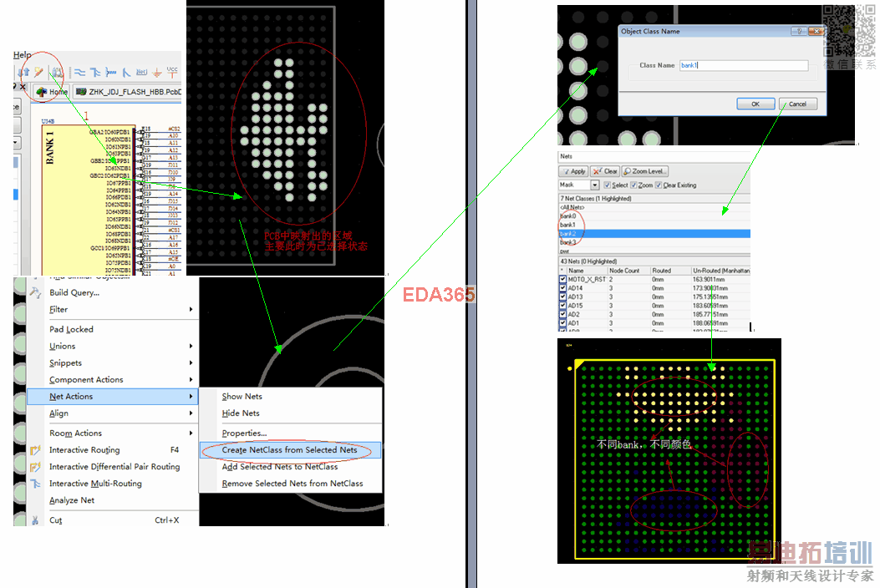Open the Mask mode dropdown
The image size is (880, 588).
pyautogui.click(x=595, y=185)
